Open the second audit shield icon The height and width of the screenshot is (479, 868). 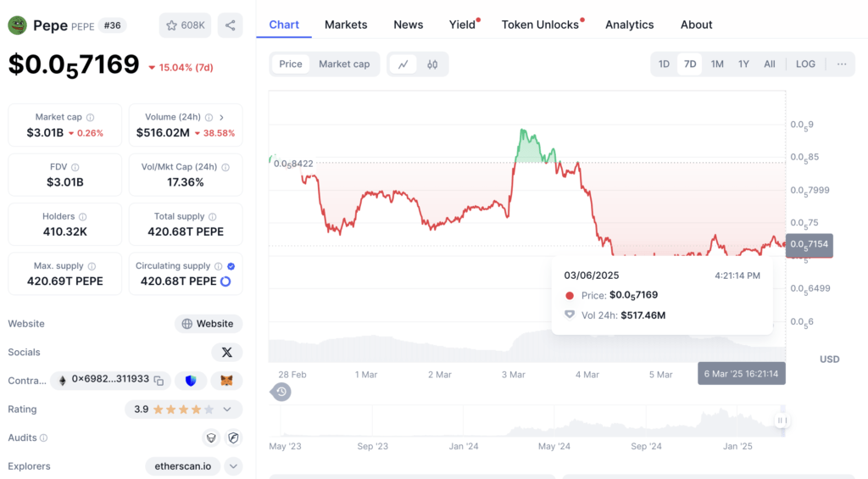[234, 438]
